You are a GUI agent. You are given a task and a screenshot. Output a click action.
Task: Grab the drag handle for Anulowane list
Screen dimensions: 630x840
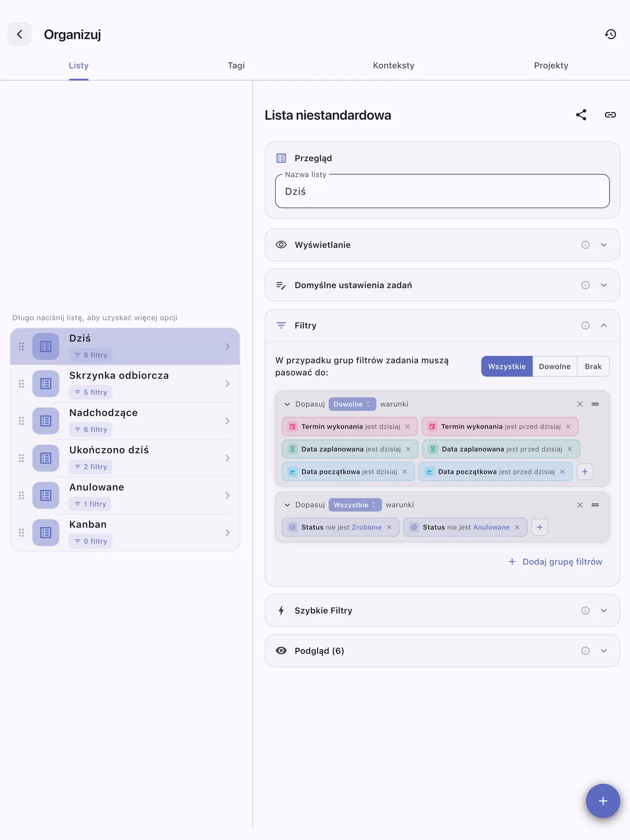(22, 496)
